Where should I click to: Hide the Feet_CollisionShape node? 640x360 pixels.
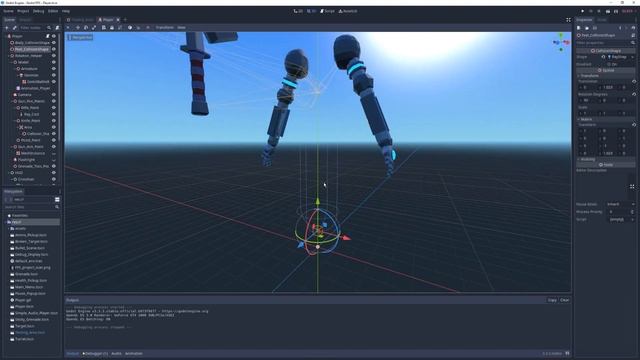pos(53,49)
